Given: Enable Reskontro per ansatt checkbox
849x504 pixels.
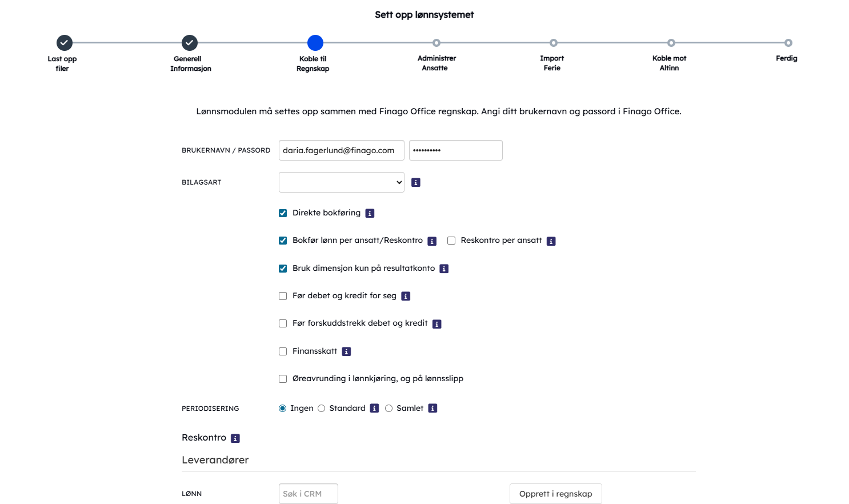Looking at the screenshot, I should pos(451,241).
